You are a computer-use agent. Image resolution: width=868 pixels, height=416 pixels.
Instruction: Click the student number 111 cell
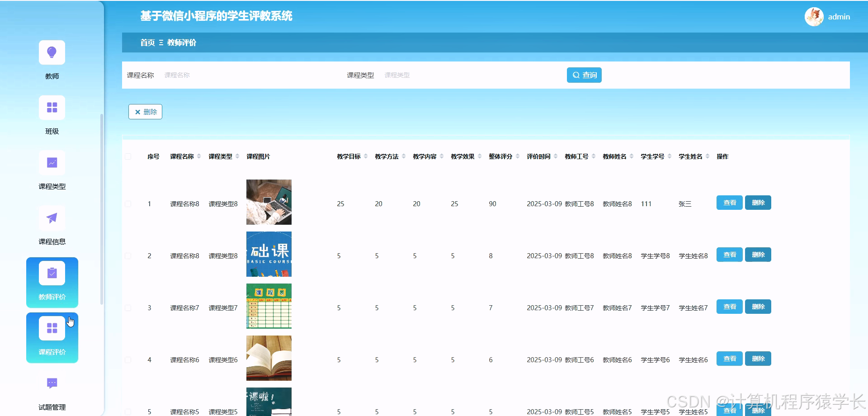[x=646, y=204]
